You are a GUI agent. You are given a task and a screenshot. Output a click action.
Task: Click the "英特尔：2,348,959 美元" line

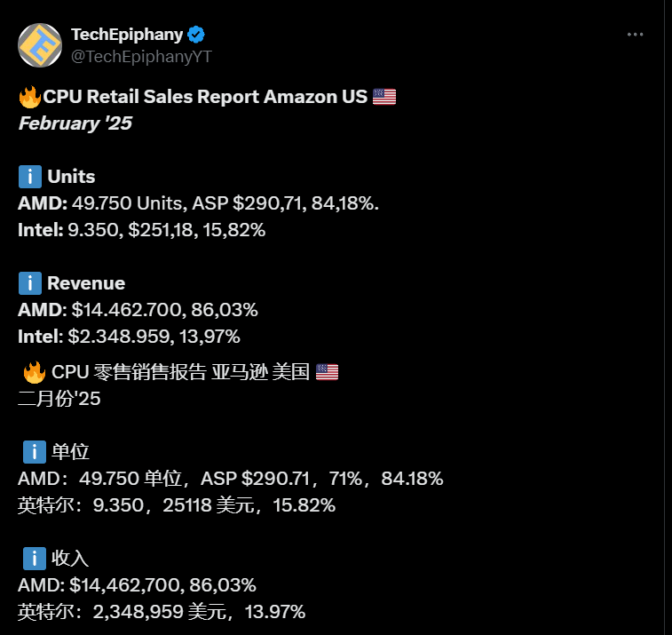point(162,612)
